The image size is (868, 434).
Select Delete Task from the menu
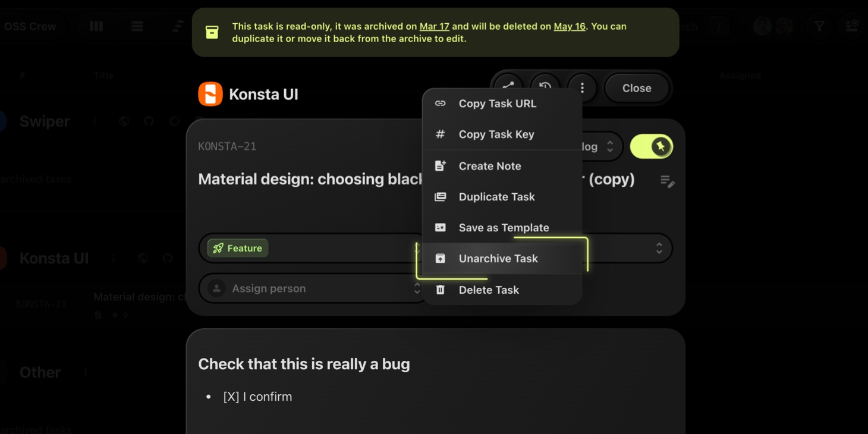[489, 290]
